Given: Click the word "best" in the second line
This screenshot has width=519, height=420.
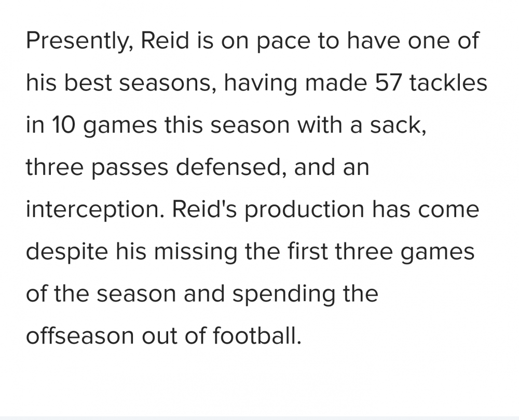Looking at the screenshot, I should [88, 83].
